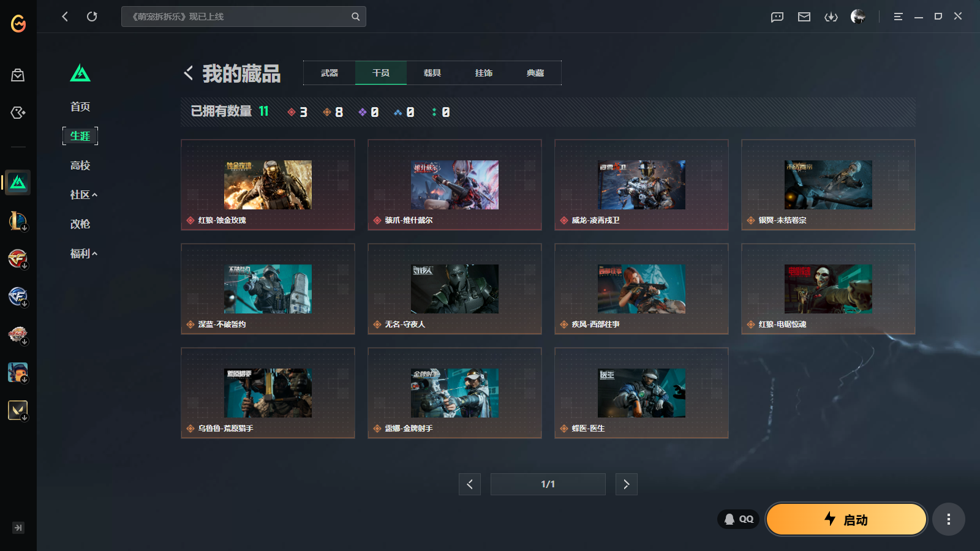The height and width of the screenshot is (551, 980).
Task: Click the 启动 launch button
Action: pyautogui.click(x=846, y=519)
